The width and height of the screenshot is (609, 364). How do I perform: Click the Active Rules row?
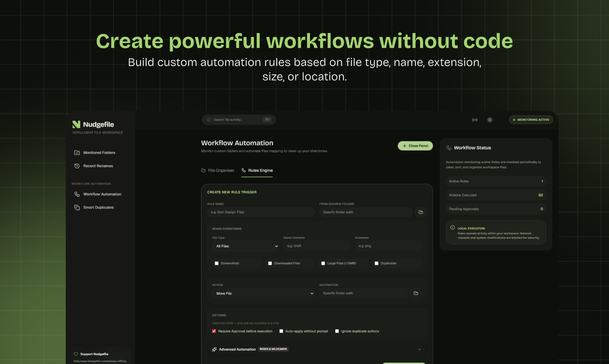[x=496, y=181]
